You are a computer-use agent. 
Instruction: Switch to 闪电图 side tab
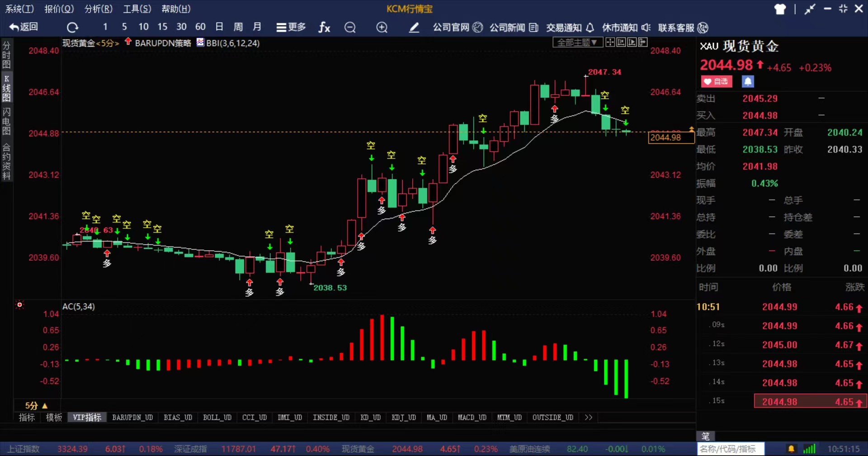pos(6,121)
